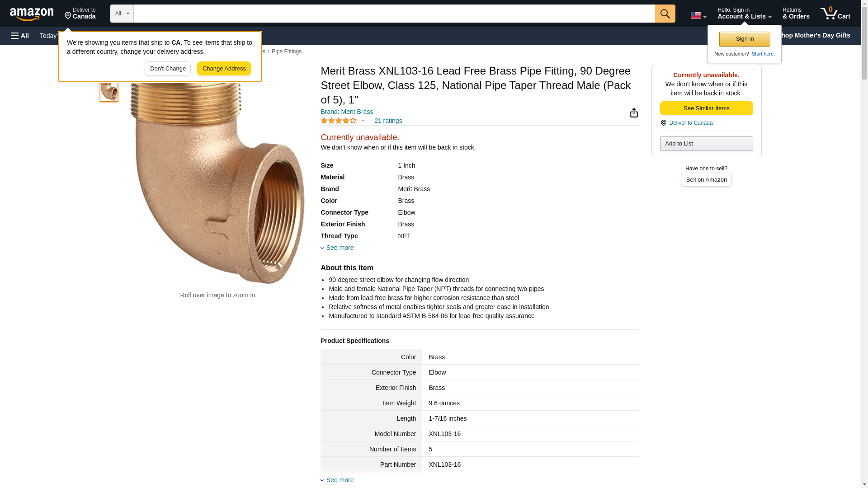
Task: Click in the search input field
Action: pos(394,14)
